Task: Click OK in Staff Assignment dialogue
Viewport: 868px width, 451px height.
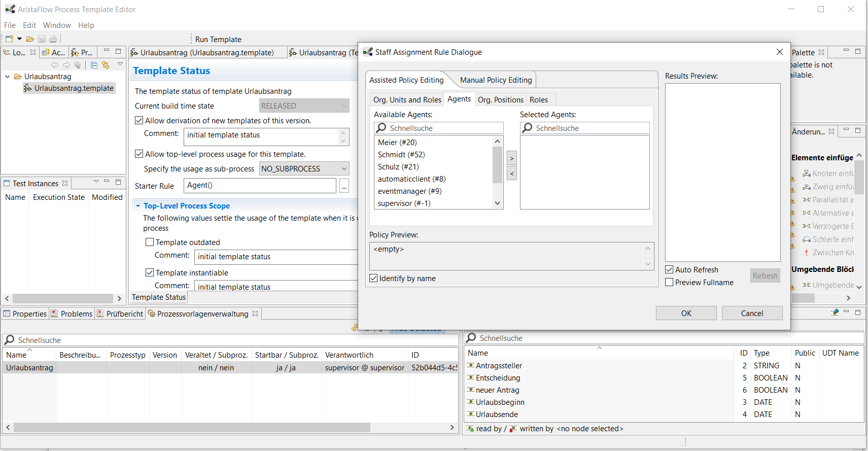Action: point(686,313)
